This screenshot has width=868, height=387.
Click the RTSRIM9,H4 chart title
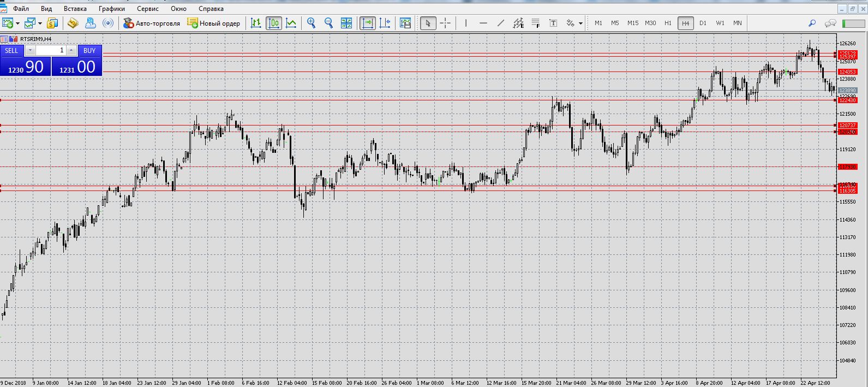(35, 39)
